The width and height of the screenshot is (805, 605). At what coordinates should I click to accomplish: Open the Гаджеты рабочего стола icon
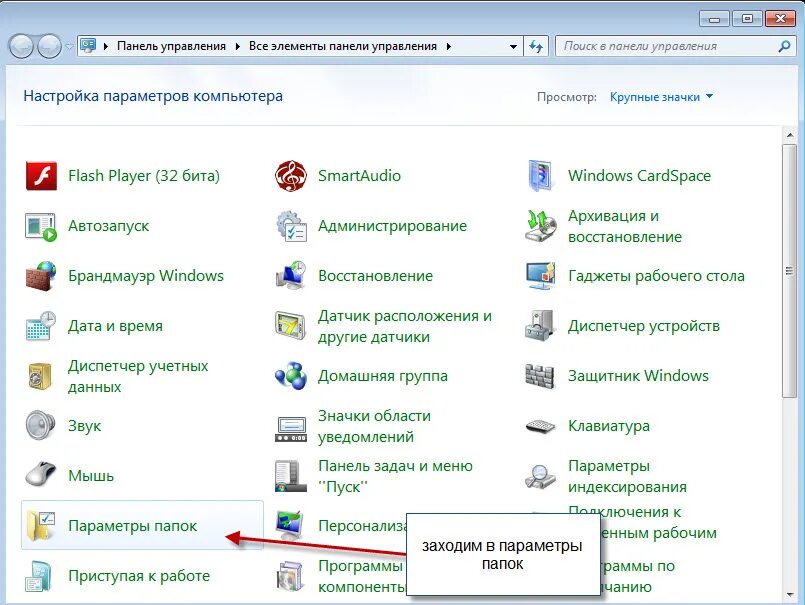tap(541, 276)
